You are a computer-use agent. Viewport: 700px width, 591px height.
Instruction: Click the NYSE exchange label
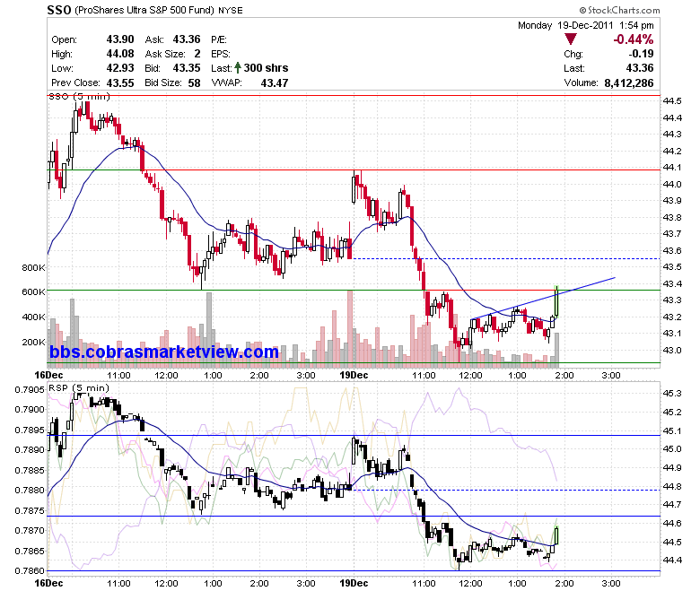click(231, 10)
